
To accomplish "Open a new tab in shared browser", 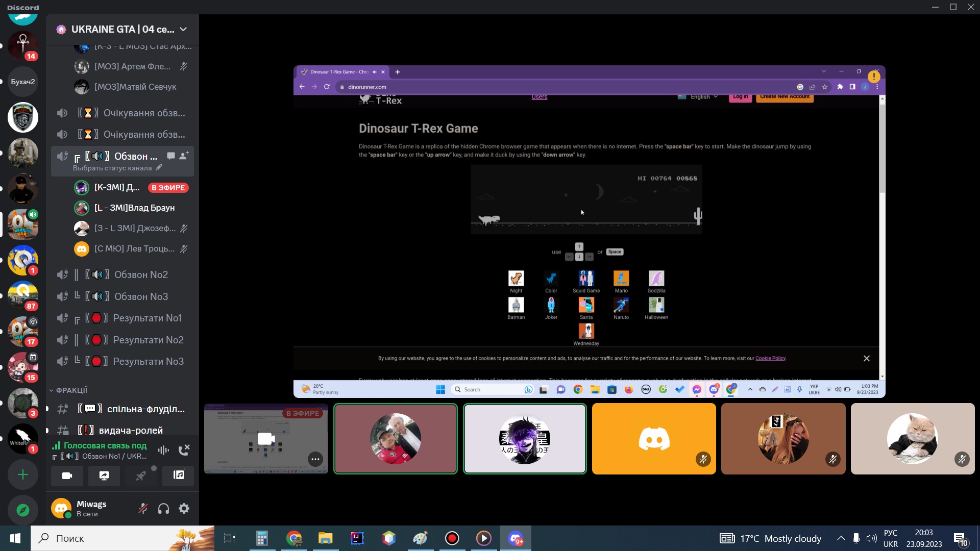I will click(398, 72).
